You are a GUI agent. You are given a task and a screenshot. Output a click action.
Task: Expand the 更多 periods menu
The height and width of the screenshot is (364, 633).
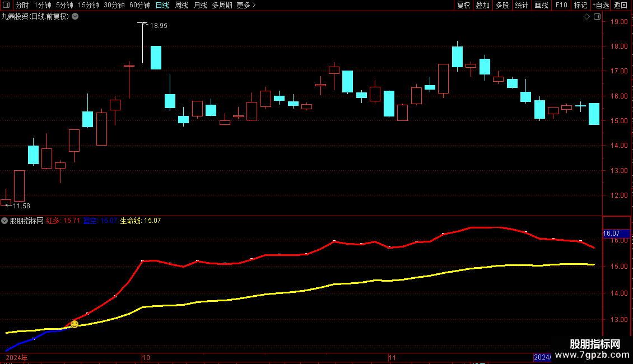click(x=246, y=5)
